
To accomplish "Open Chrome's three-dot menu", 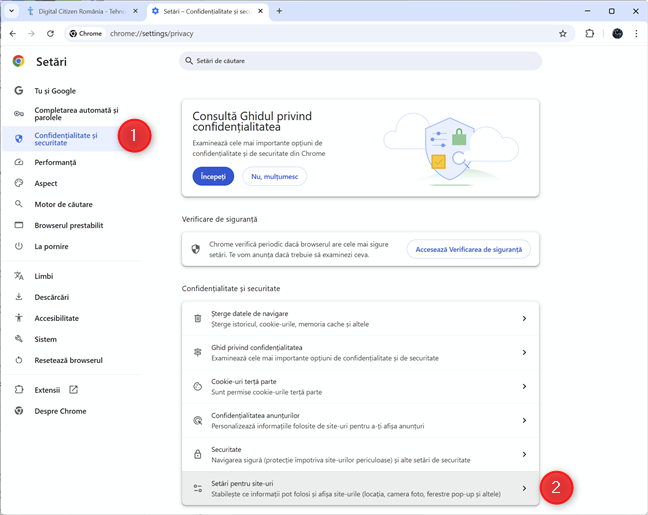I will point(636,33).
